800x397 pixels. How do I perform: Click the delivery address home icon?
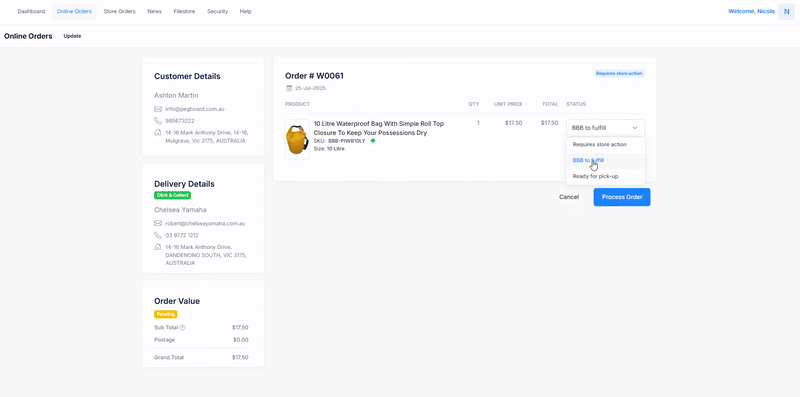[158, 247]
